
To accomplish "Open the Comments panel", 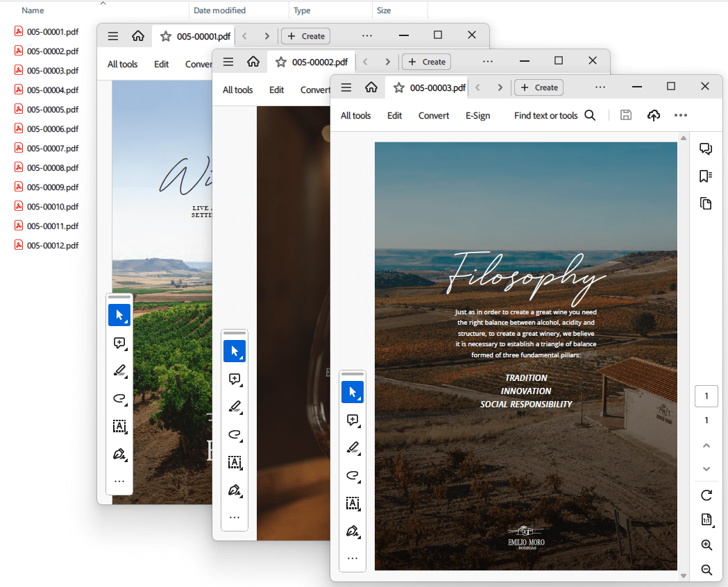I will click(x=706, y=148).
